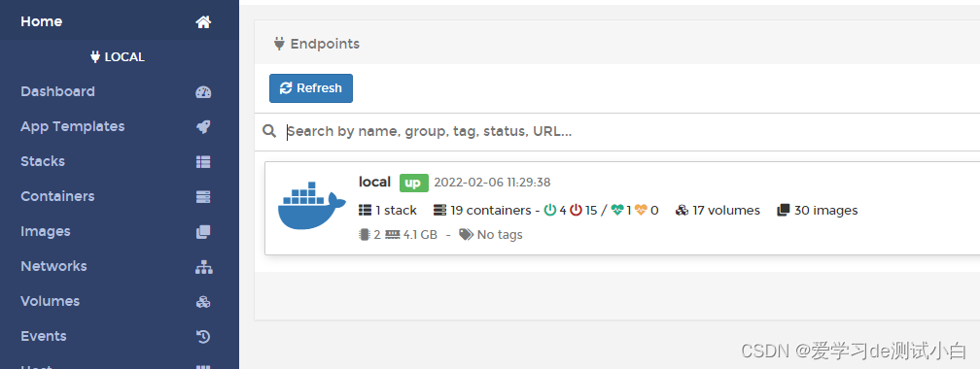
Task: Click the tags icon beside No tags
Action: (466, 235)
